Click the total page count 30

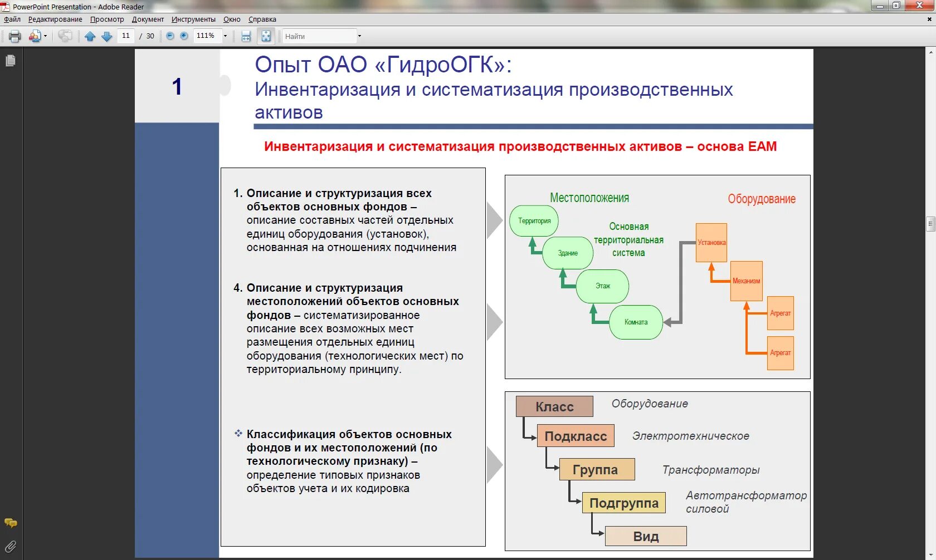(150, 36)
